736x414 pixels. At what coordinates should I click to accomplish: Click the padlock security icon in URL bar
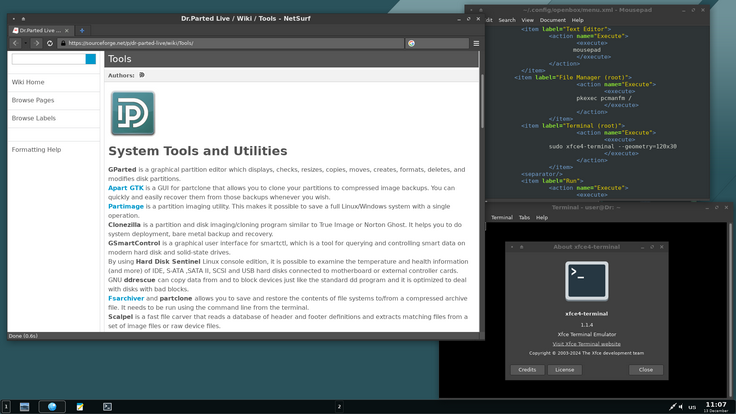(63, 43)
